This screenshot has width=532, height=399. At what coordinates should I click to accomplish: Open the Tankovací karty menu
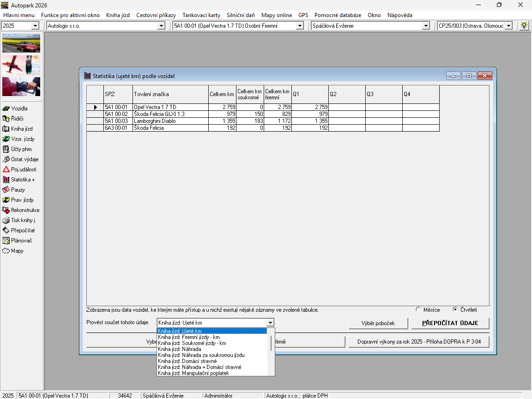point(201,15)
